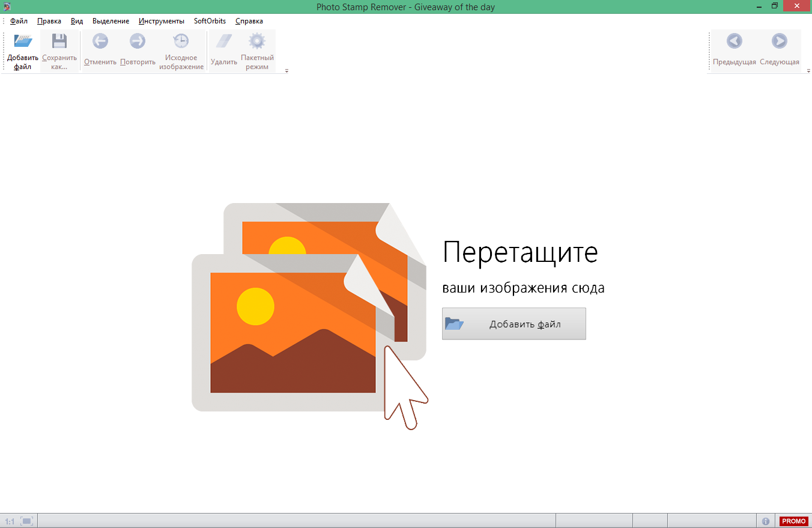Click the red PROMO badge
This screenshot has width=812, height=528.
pos(794,521)
